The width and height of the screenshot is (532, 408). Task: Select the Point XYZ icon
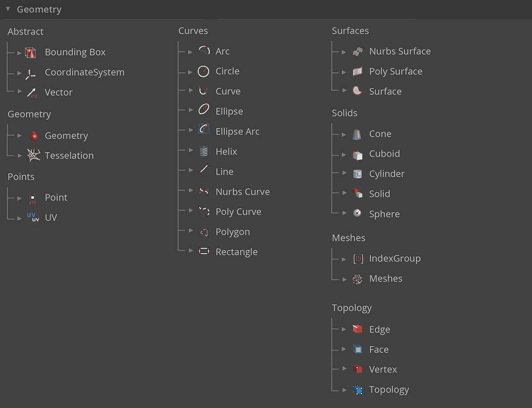pos(32,197)
